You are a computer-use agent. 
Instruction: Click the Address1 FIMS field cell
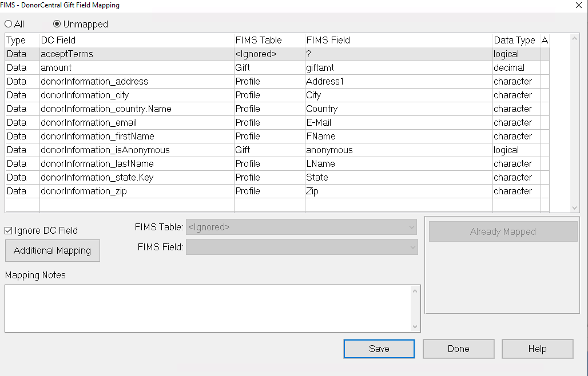point(399,81)
